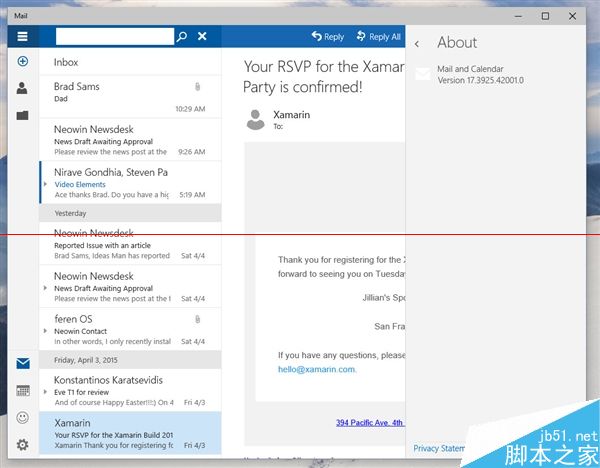The image size is (600, 468).
Task: Switch to Mail envelope icon
Action: [x=23, y=363]
